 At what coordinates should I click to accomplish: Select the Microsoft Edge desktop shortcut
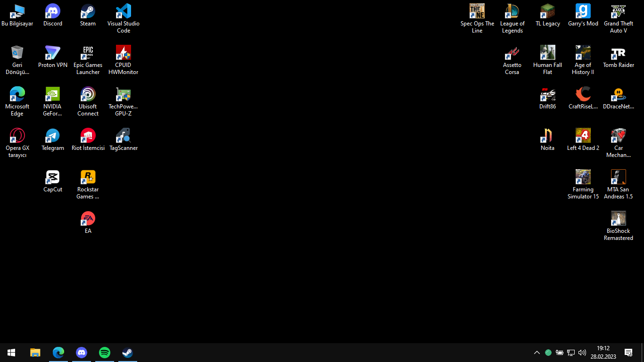pos(17,102)
